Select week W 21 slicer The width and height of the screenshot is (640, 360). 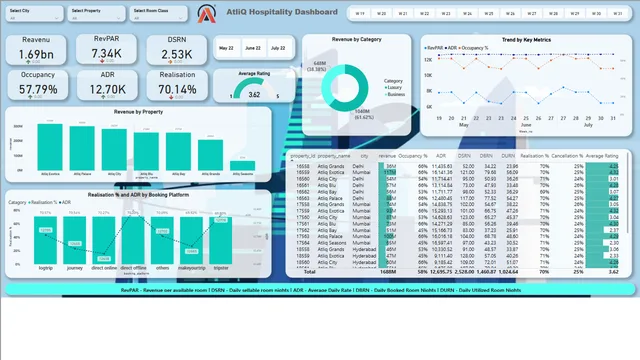coord(403,13)
